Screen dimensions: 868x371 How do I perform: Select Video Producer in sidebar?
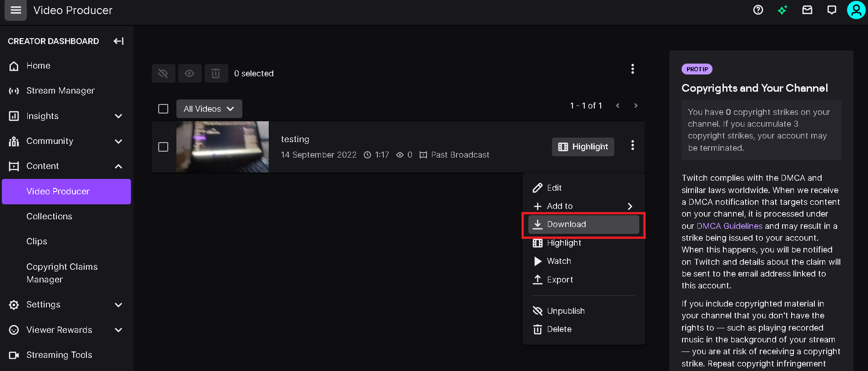(x=66, y=192)
